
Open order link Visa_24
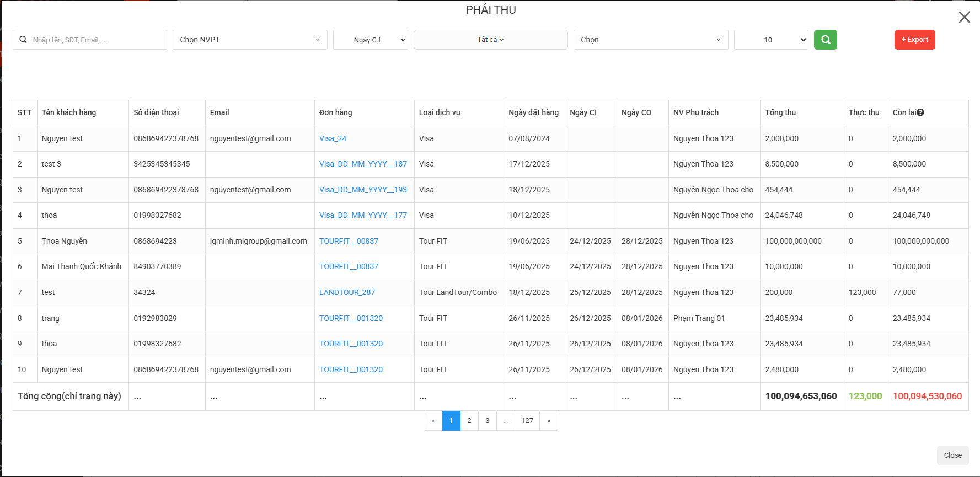pos(333,138)
